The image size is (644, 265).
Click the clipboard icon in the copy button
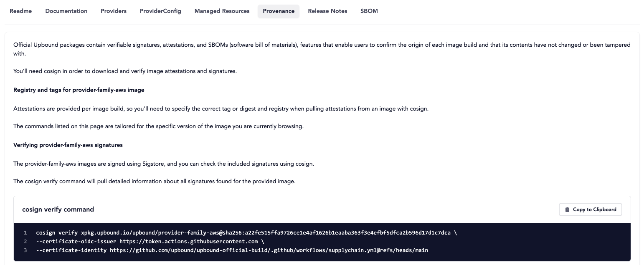click(x=567, y=209)
